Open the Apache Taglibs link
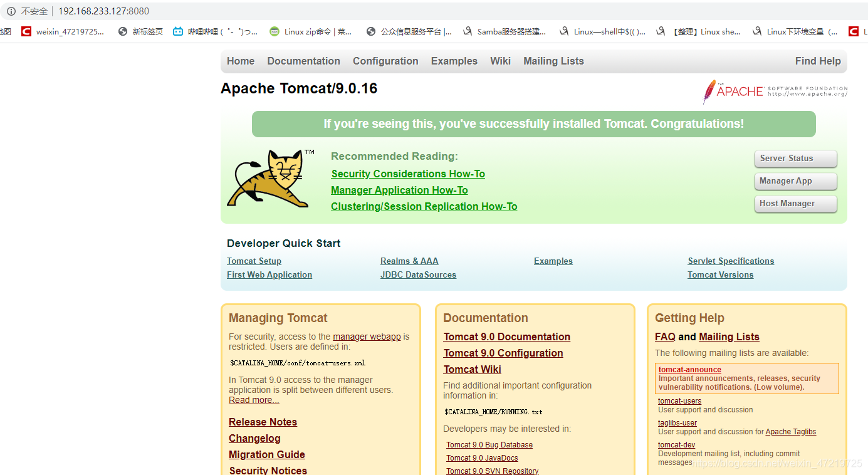 (x=791, y=432)
